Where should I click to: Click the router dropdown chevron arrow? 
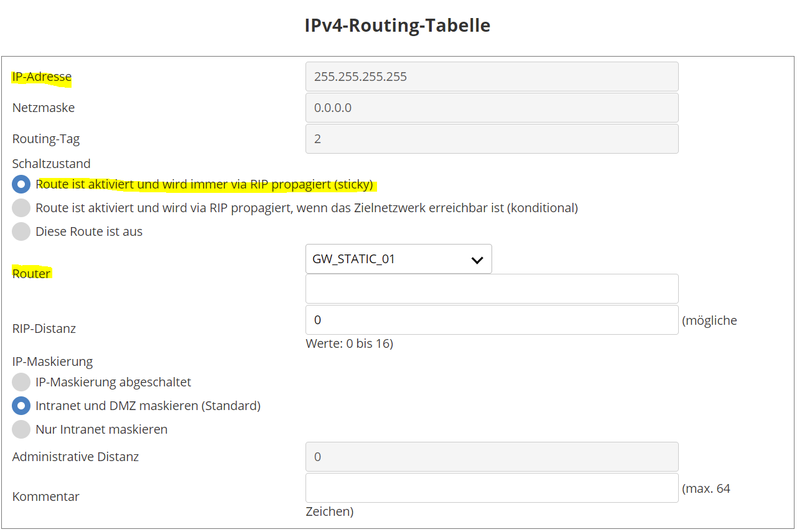pyautogui.click(x=477, y=260)
